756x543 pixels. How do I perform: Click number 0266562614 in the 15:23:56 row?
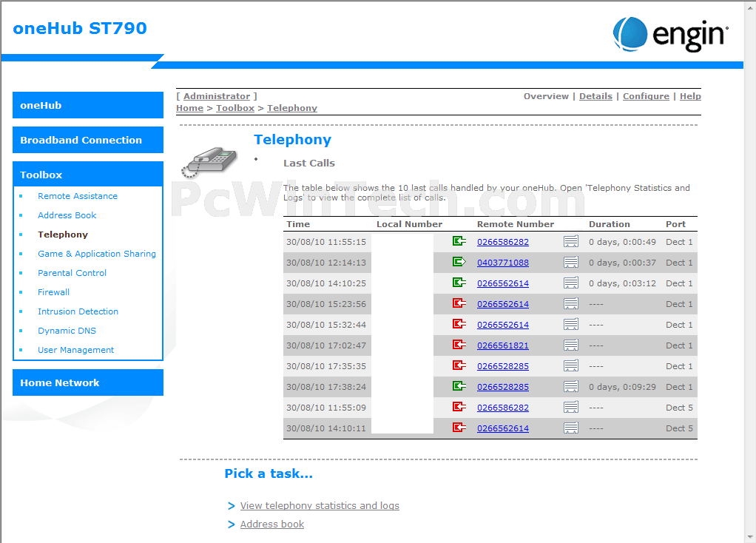pyautogui.click(x=503, y=304)
